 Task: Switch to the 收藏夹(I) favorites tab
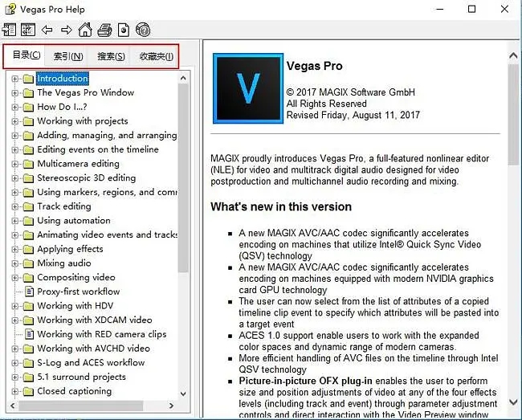point(156,56)
